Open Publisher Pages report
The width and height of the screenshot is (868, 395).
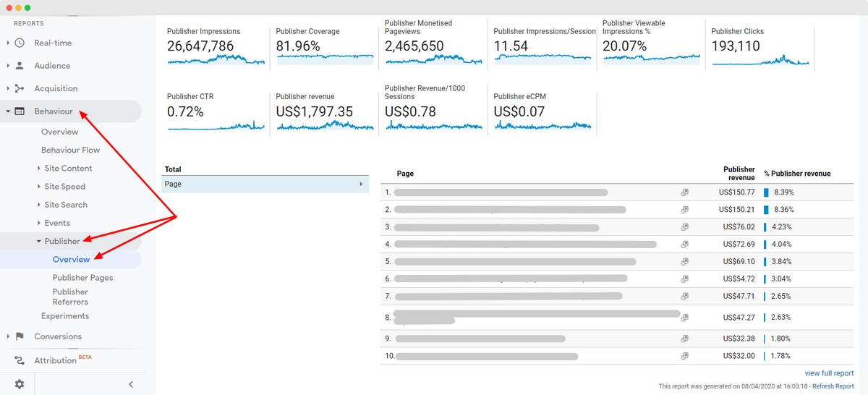(82, 278)
